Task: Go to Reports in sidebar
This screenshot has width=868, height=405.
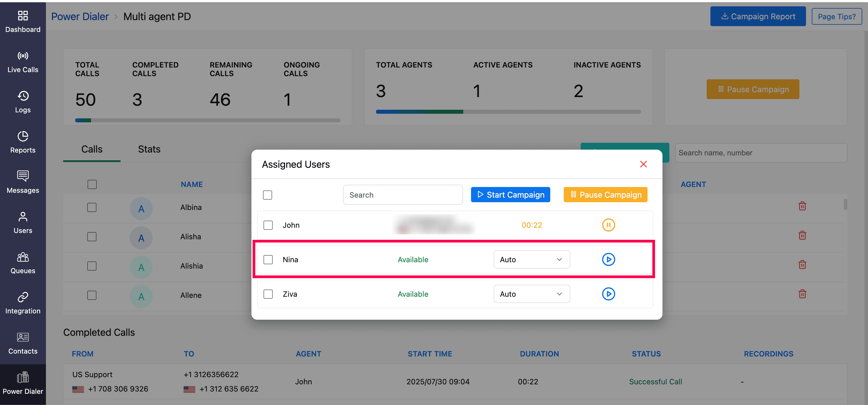Action: pyautogui.click(x=23, y=142)
